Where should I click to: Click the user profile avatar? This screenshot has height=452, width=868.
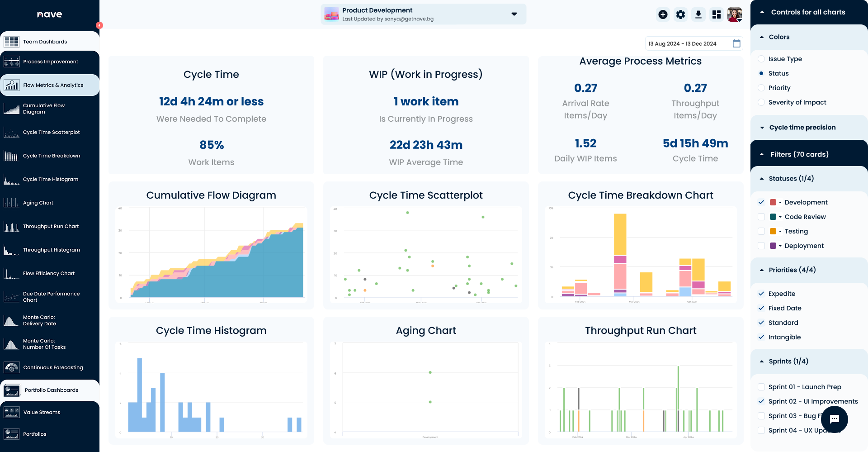[735, 14]
